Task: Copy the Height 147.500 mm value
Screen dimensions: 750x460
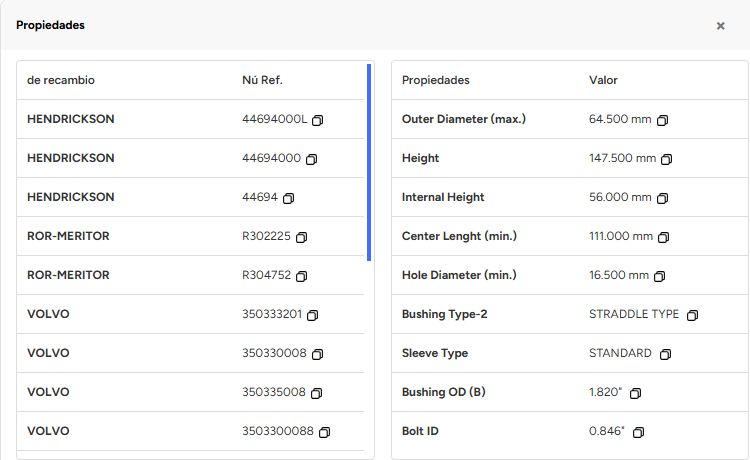Action: point(667,159)
